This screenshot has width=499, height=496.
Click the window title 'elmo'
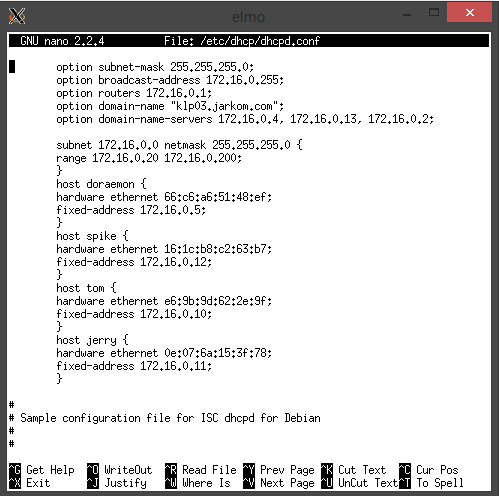pyautogui.click(x=248, y=17)
